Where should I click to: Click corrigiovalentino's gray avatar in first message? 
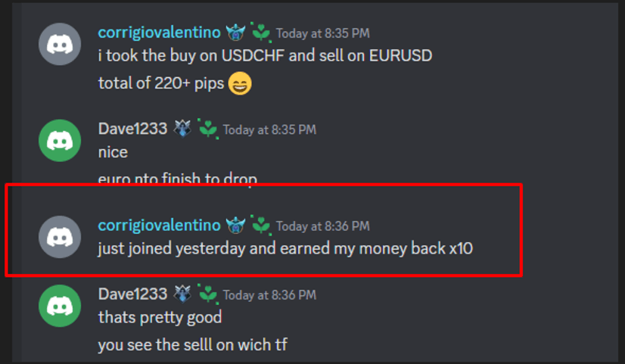tap(60, 44)
